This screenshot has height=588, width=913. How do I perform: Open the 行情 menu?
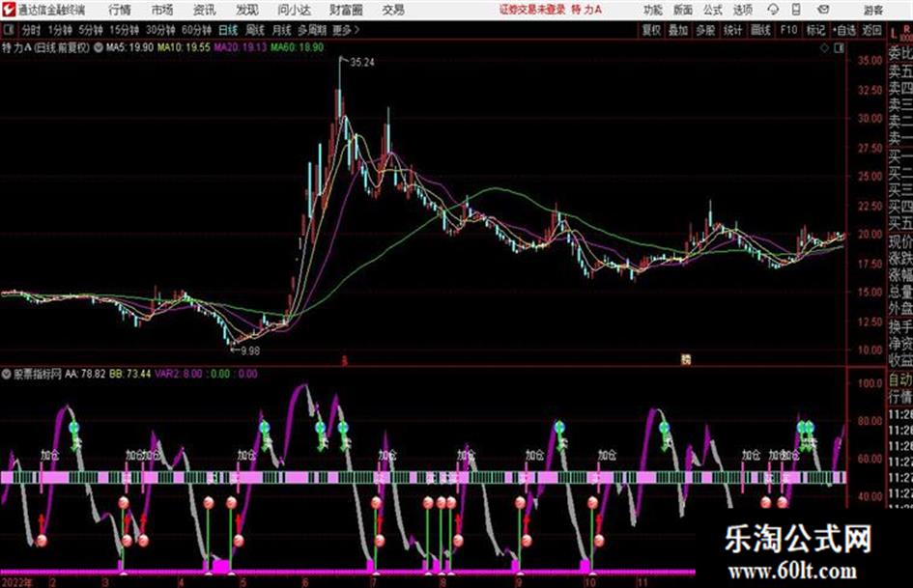pyautogui.click(x=120, y=10)
